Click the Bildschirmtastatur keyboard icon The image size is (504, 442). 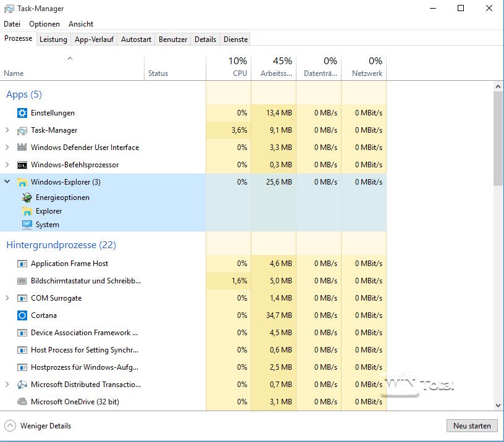click(22, 281)
